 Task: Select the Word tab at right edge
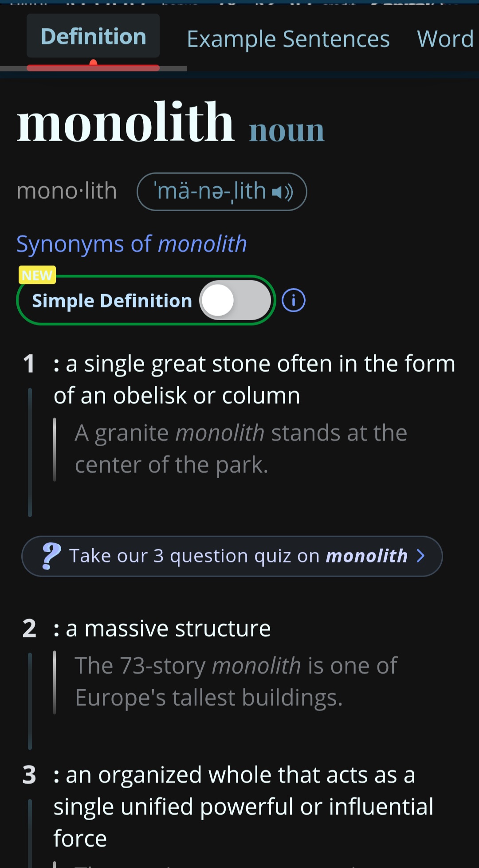(446, 39)
